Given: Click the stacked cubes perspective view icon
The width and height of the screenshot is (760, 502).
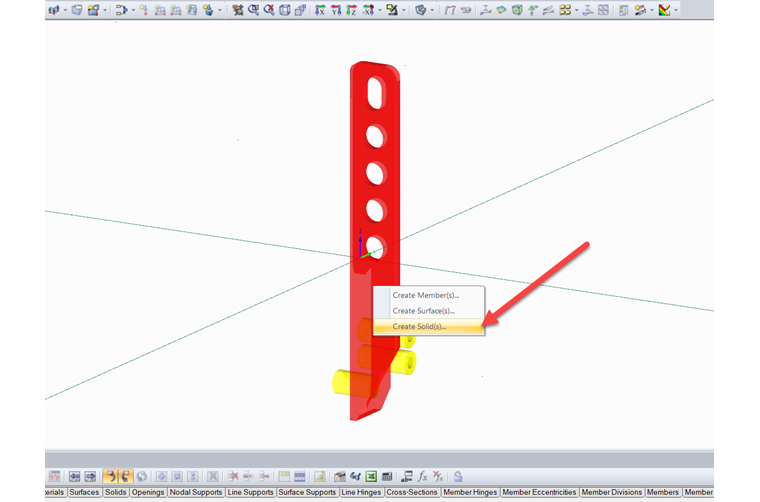Looking at the screenshot, I should point(301,10).
